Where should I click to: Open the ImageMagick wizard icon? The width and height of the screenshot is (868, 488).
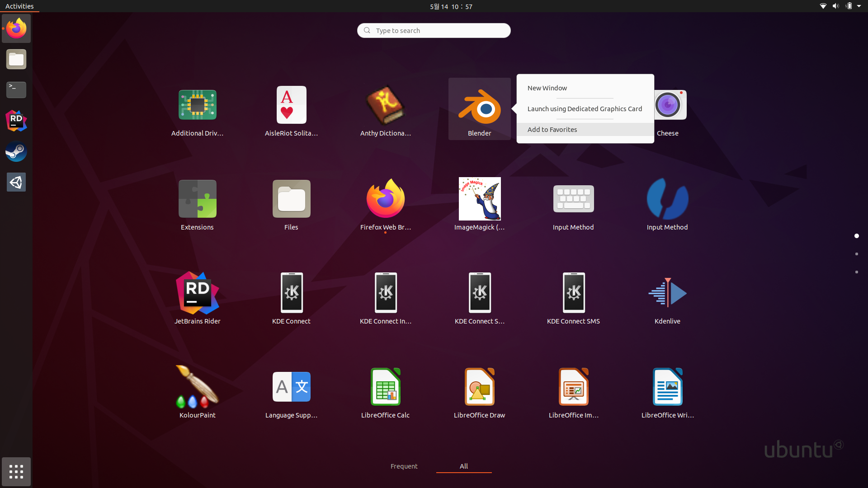[x=479, y=199]
